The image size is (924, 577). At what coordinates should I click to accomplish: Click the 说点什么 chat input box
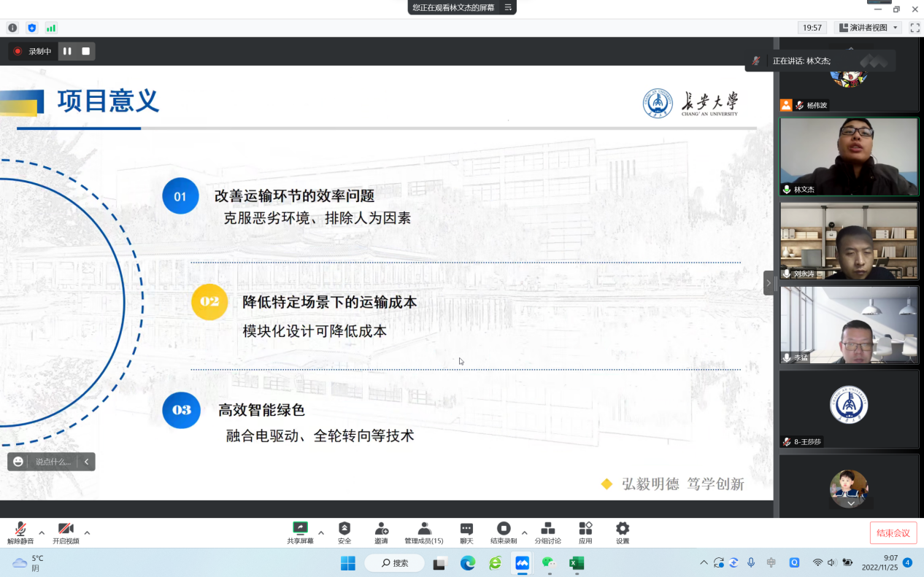point(53,462)
